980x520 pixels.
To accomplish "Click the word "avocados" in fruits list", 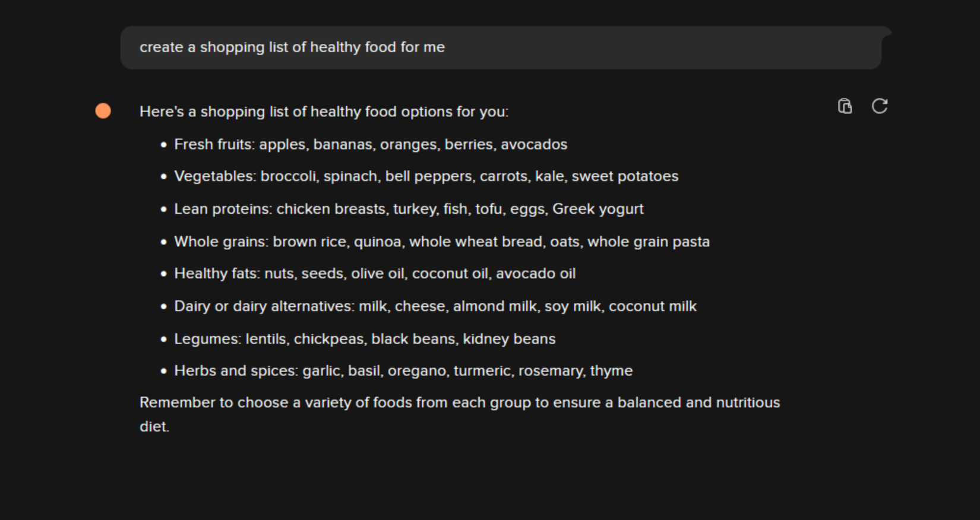I will [534, 144].
